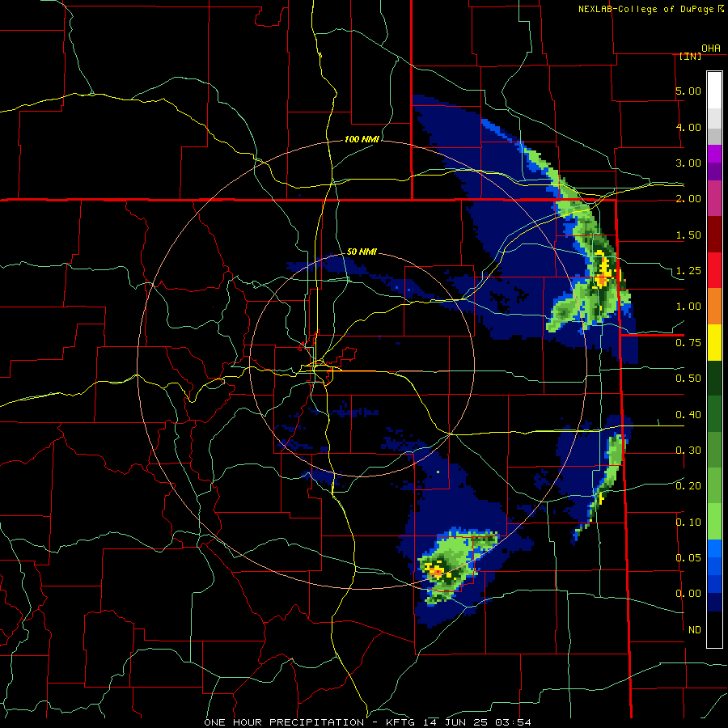Pick the yellow swatch beside 0.75

tap(714, 342)
